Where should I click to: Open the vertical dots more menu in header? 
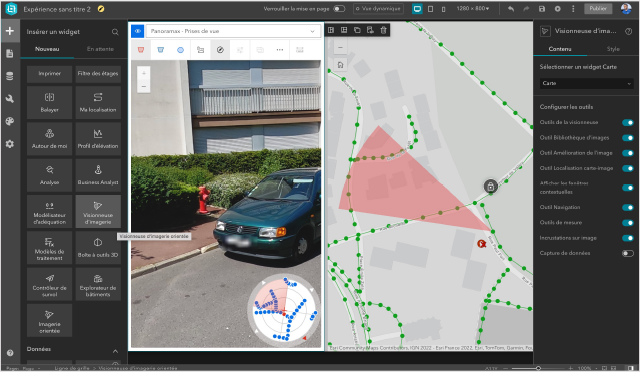point(573,9)
